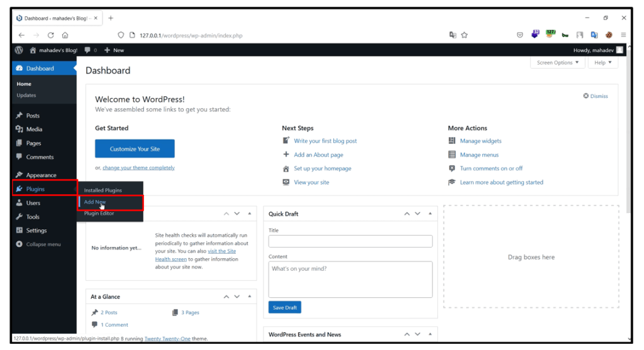Image resolution: width=644 pixels, height=350 pixels.
Task: Click Quick Draft Title field
Action: [x=350, y=241]
